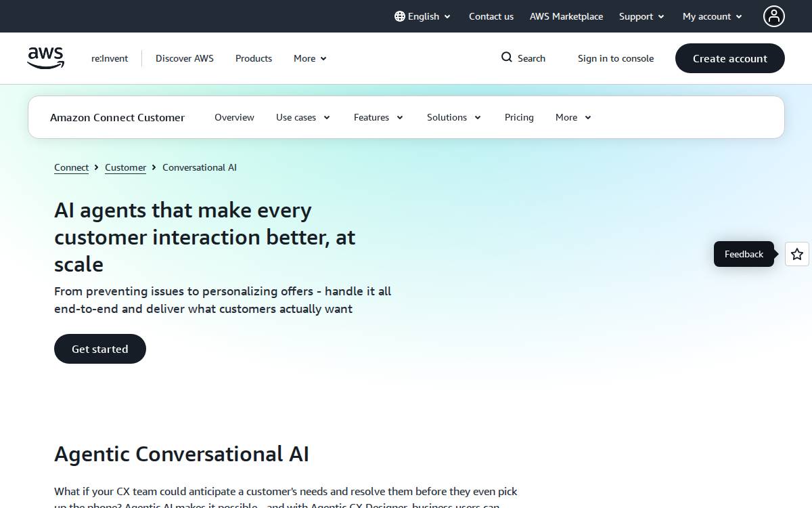The width and height of the screenshot is (812, 508).
Task: Open Discover AWS menu item
Action: [x=185, y=58]
